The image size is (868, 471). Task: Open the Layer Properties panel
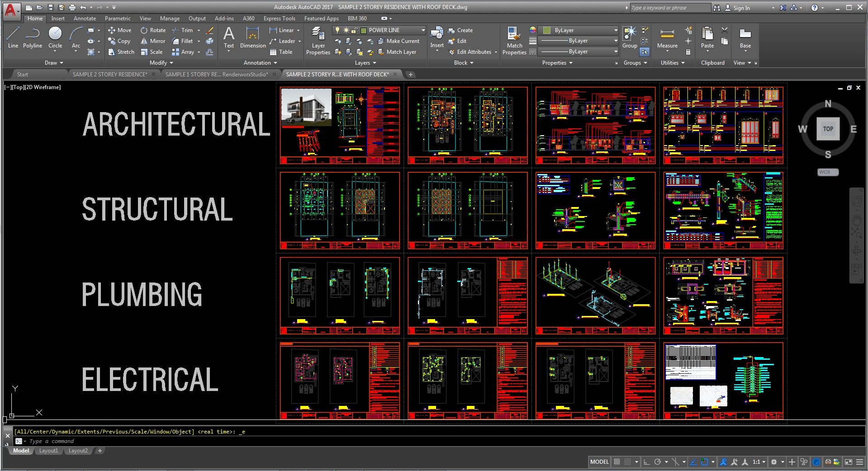318,41
